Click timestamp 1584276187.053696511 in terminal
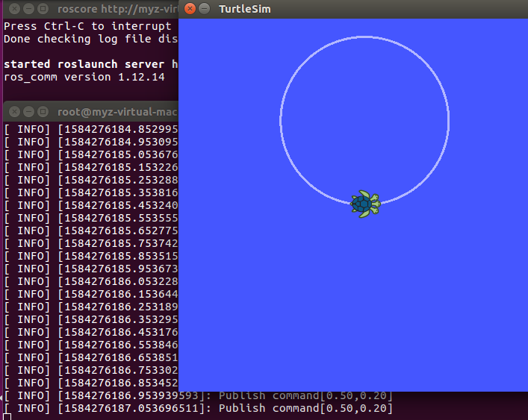The height and width of the screenshot is (420, 528). [131, 409]
